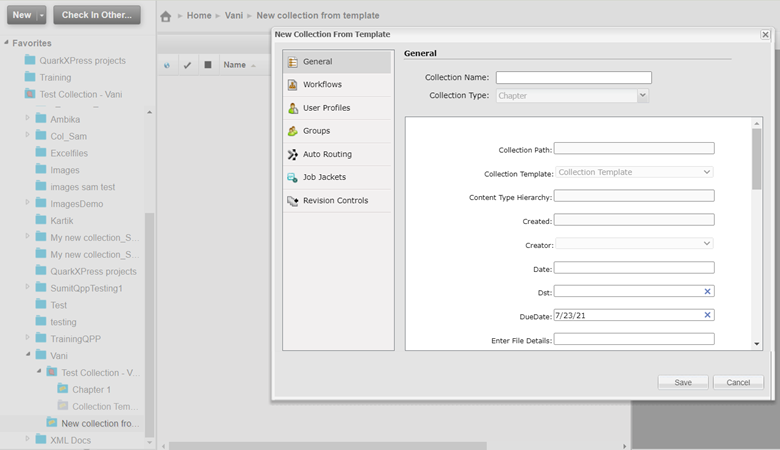
Task: Click the checkmark column header icon
Action: 187,65
